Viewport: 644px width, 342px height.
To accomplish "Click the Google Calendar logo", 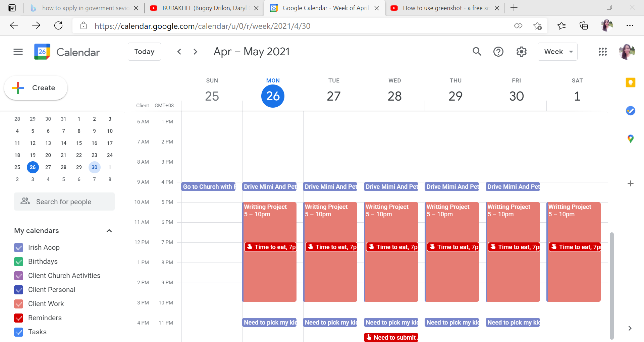I will [x=42, y=52].
